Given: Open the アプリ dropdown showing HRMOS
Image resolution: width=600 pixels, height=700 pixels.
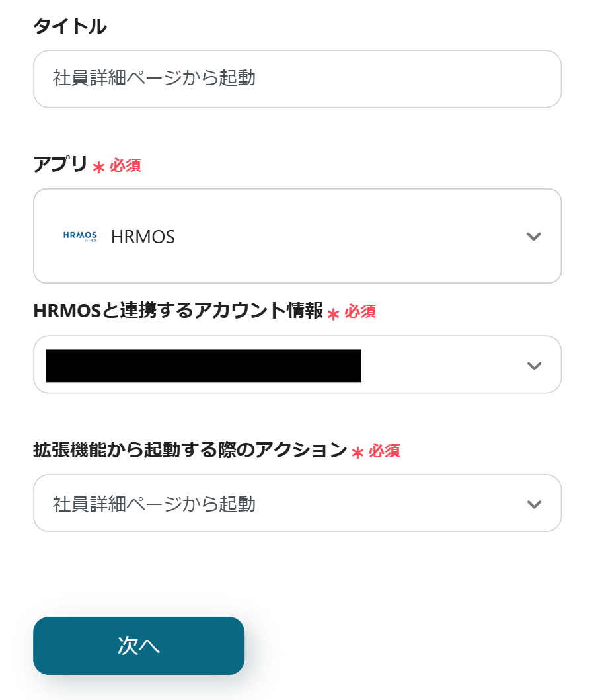Looking at the screenshot, I should click(x=297, y=236).
